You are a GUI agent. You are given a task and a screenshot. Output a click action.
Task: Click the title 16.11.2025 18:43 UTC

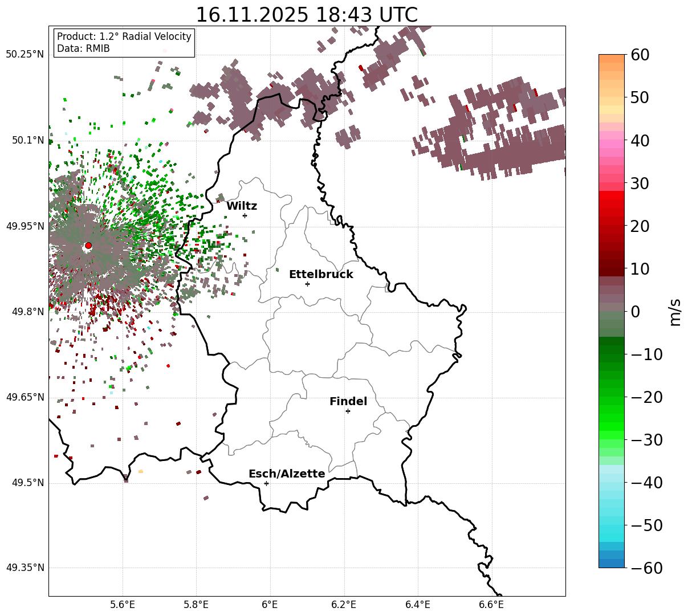pyautogui.click(x=307, y=15)
